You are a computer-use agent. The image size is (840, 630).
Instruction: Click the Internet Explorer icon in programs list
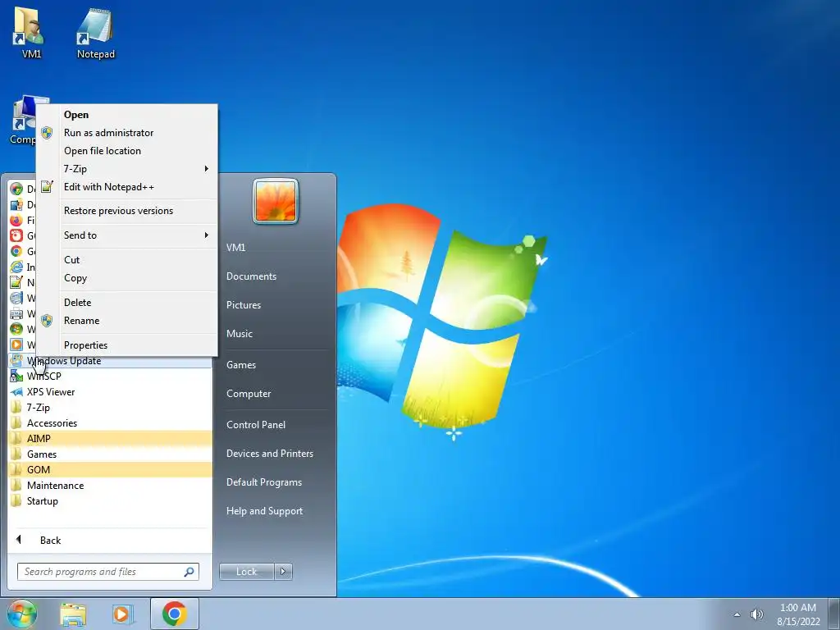(16, 267)
